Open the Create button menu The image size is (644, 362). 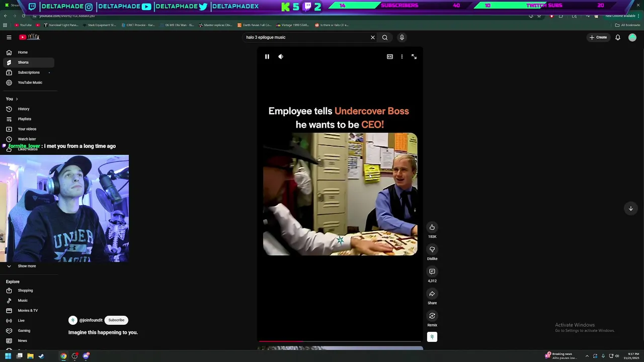pyautogui.click(x=598, y=37)
